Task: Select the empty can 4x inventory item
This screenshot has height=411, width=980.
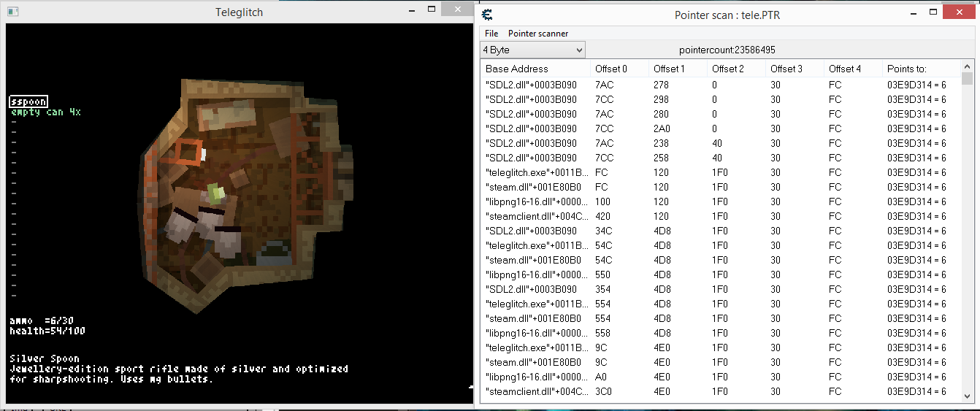Action: pos(45,112)
